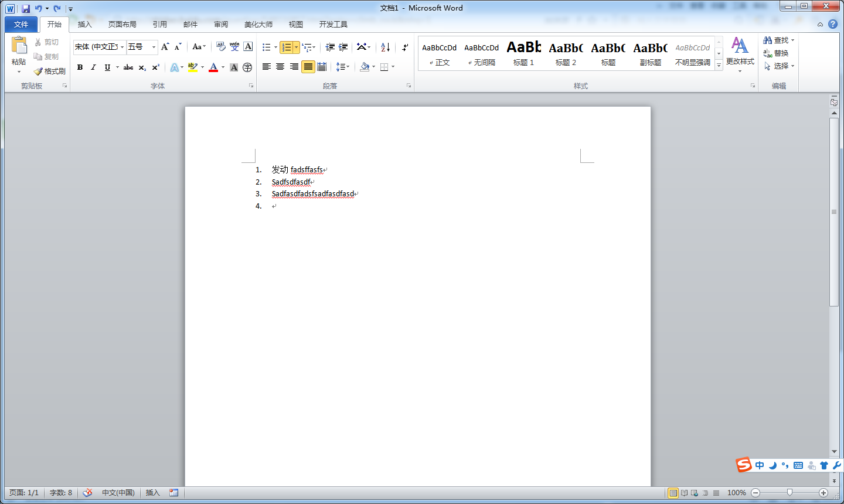This screenshot has width=844, height=504.
Task: Apply enclosed character (字 in circle)
Action: pyautogui.click(x=247, y=67)
